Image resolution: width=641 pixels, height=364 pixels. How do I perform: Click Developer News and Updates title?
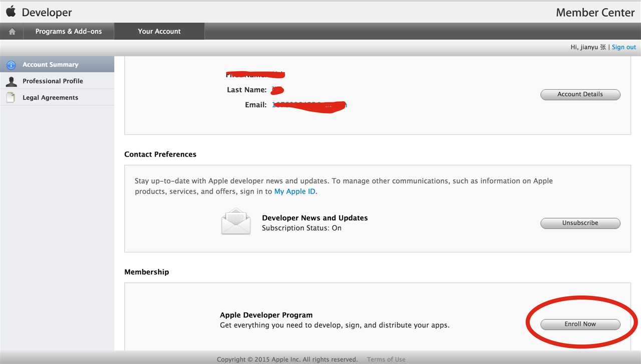tap(315, 218)
